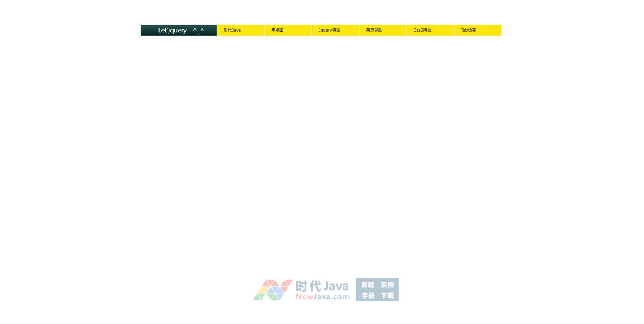Click the big Java word in the watermark

[x=336, y=286]
